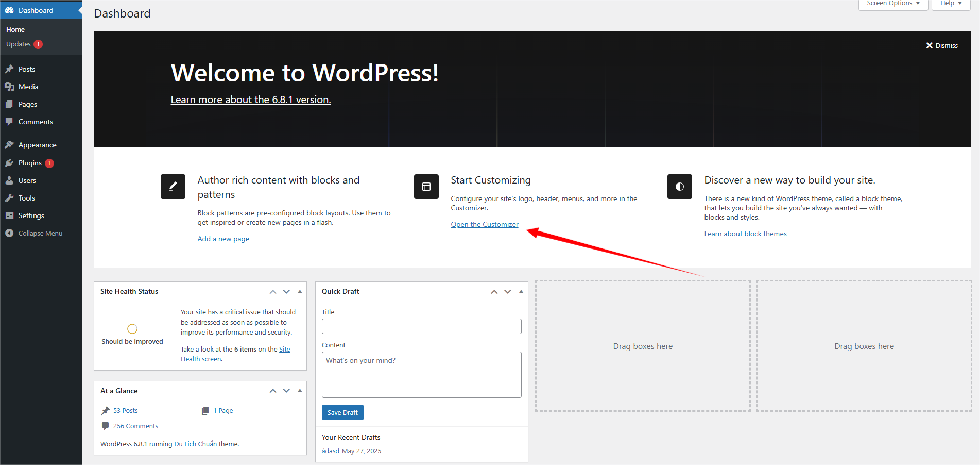Go to the Updates submenu item

point(19,44)
